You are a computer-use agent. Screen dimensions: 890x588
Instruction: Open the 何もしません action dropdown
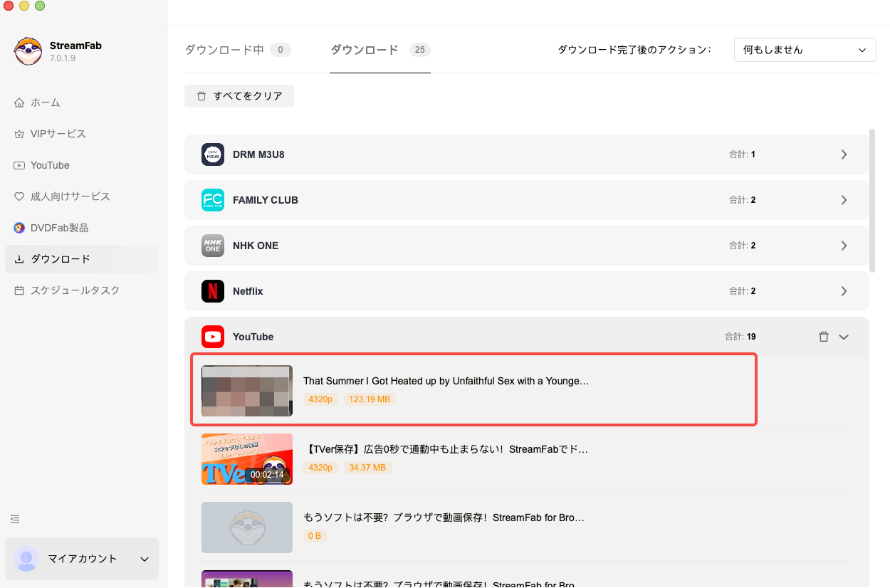tap(805, 50)
